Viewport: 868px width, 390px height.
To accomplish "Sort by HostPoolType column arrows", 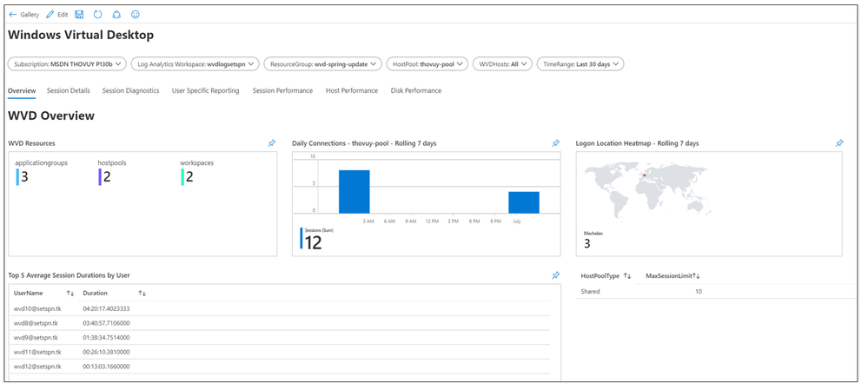I will [627, 276].
